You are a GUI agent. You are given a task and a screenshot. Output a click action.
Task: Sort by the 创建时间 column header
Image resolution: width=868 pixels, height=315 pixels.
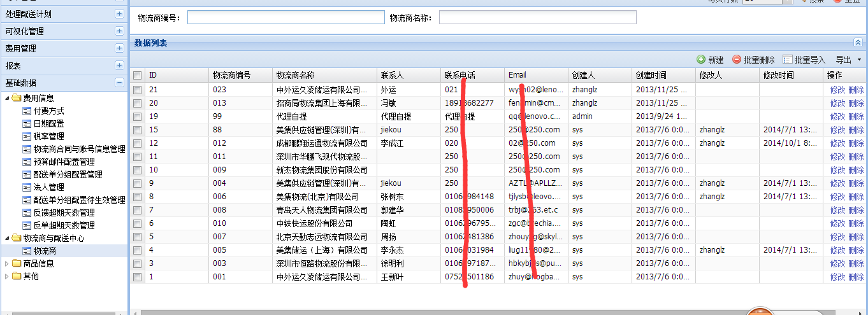pos(664,75)
